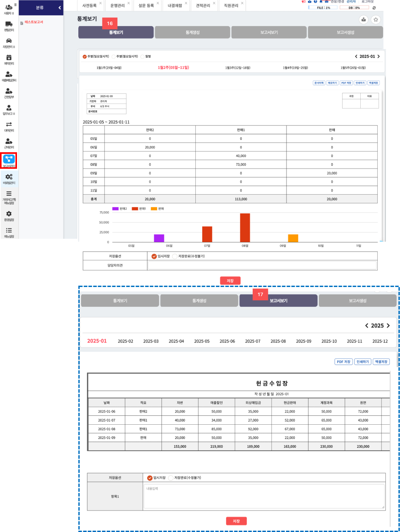Select 주별(일요일시작) radio option
Viewport: 400px width, 532px height.
point(85,57)
